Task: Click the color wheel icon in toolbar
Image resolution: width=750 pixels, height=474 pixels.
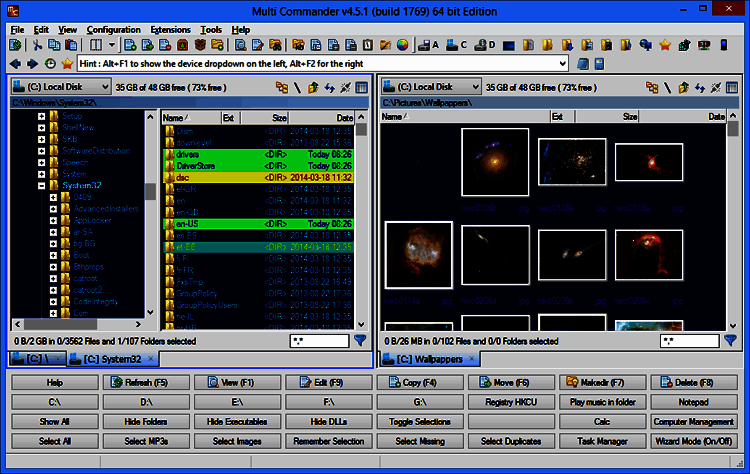Action: click(403, 45)
